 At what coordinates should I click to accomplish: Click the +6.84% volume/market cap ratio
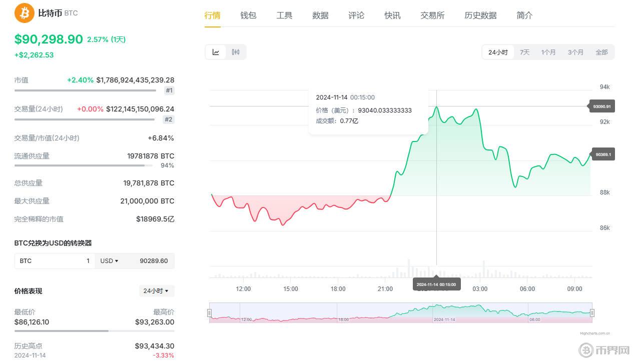click(x=161, y=138)
